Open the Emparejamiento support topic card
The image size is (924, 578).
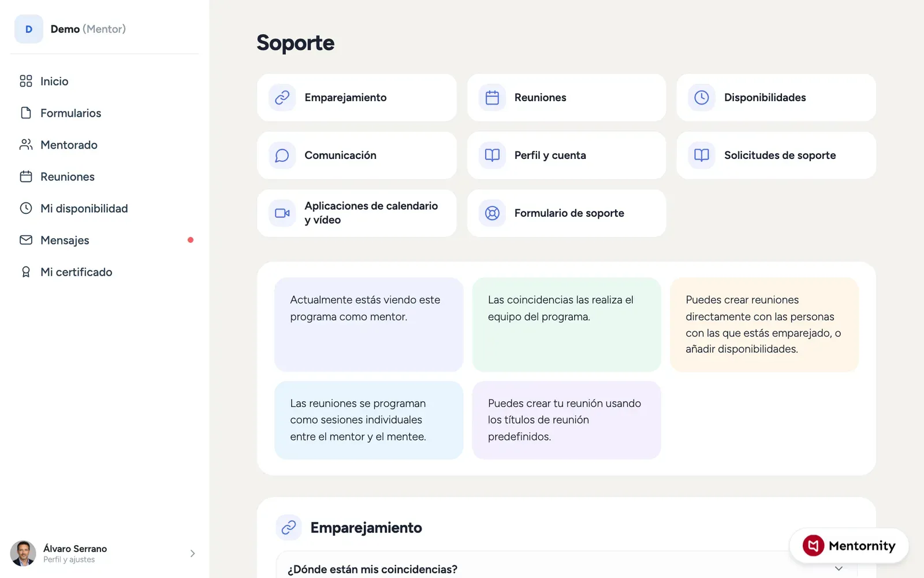(x=357, y=98)
